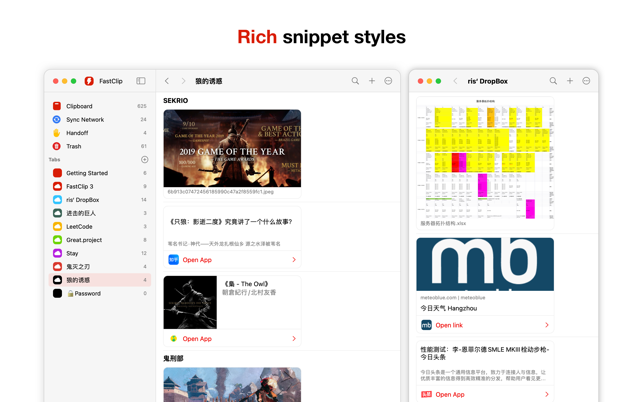Toggle the sidebar visibility icon
This screenshot has width=643, height=402.
coord(141,81)
